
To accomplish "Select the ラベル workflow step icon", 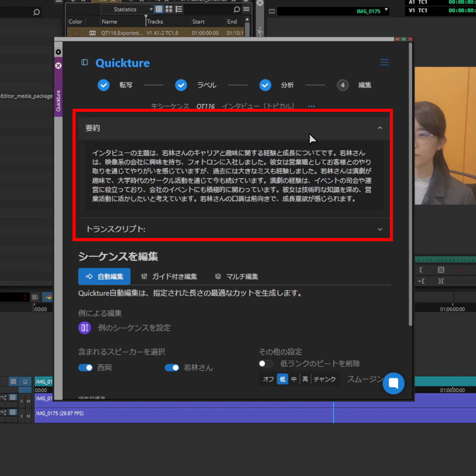I will tap(181, 85).
